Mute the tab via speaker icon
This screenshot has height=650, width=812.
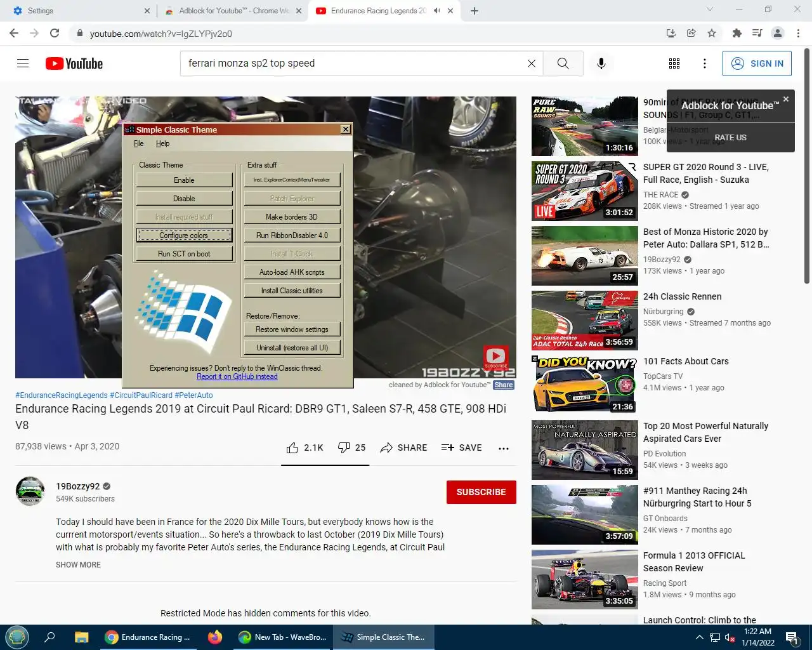(x=436, y=11)
